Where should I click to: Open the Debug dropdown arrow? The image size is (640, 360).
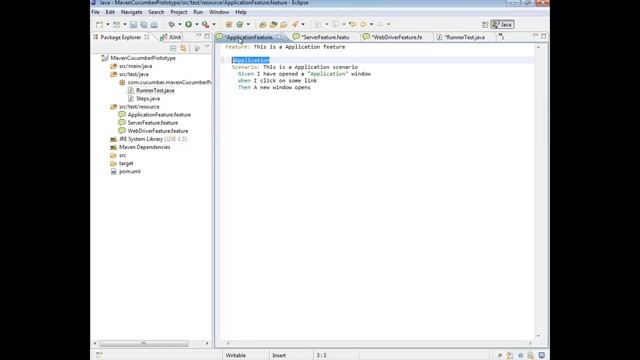[x=180, y=24]
